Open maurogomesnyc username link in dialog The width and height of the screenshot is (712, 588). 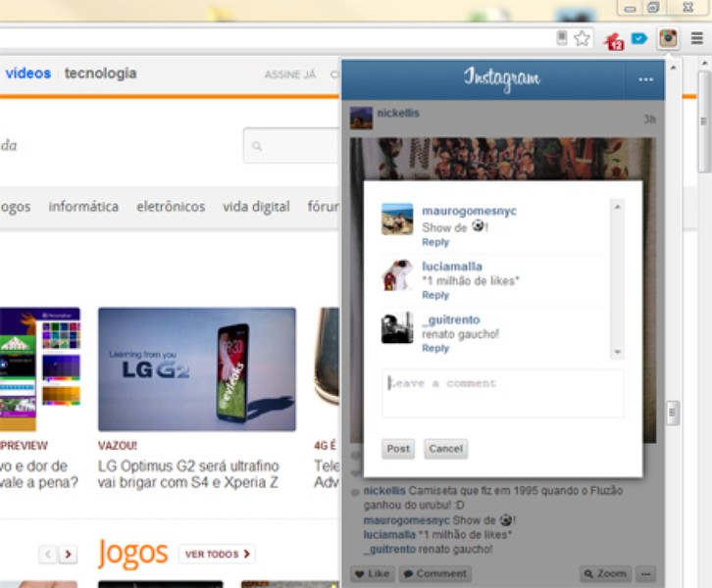click(469, 211)
